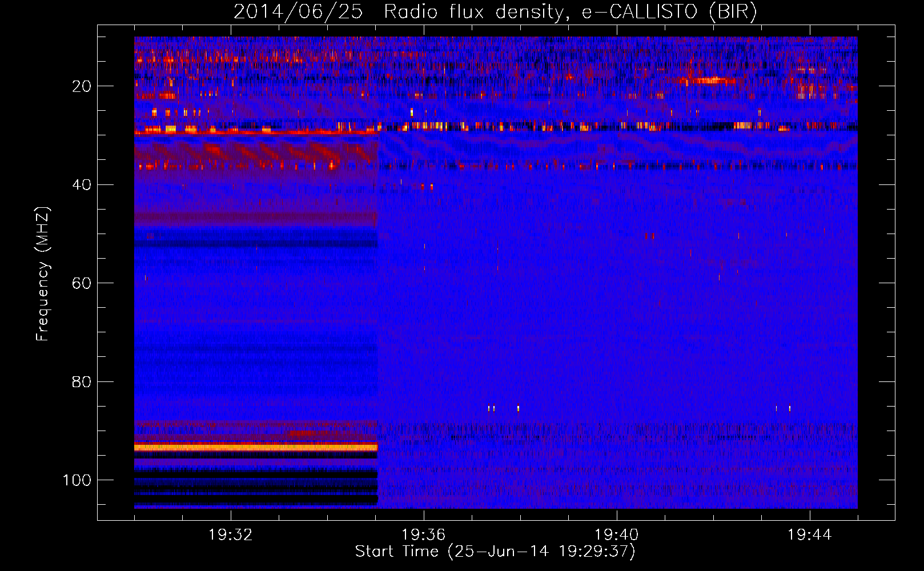924x571 pixels.
Task: Click the date '2014/06/25' in the title
Action: pos(298,12)
